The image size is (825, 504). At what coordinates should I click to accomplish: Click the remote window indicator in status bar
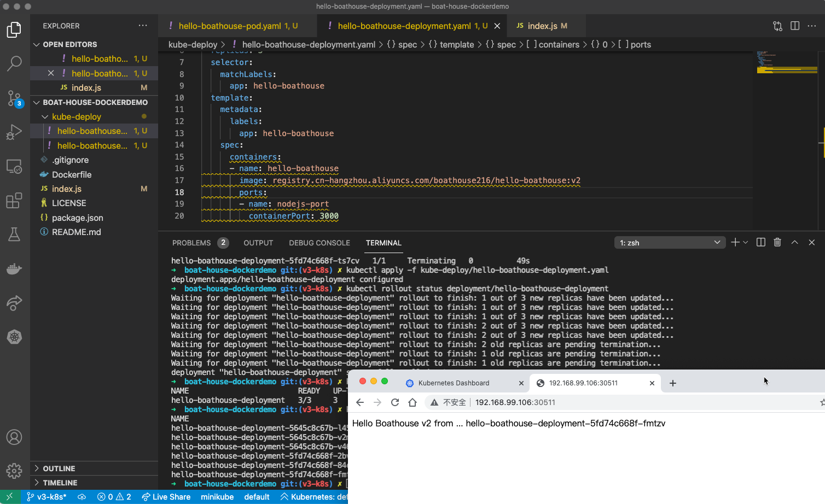click(x=10, y=497)
